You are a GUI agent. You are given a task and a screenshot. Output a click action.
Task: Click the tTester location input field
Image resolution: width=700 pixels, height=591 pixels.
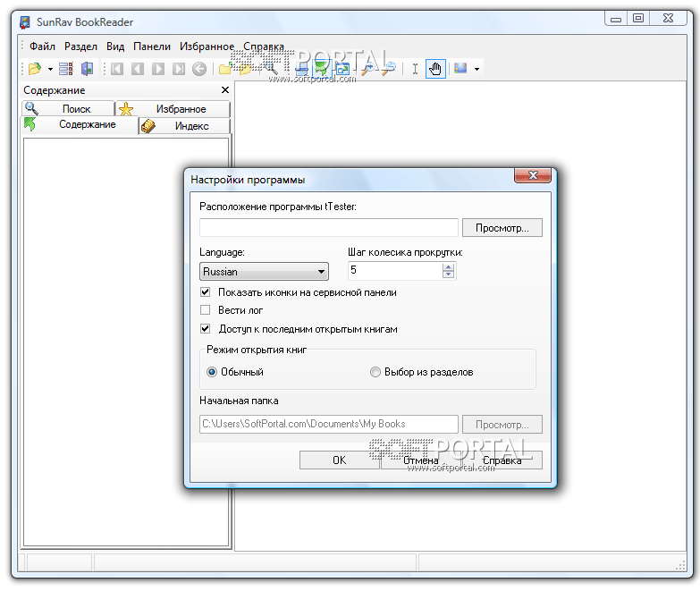[329, 228]
